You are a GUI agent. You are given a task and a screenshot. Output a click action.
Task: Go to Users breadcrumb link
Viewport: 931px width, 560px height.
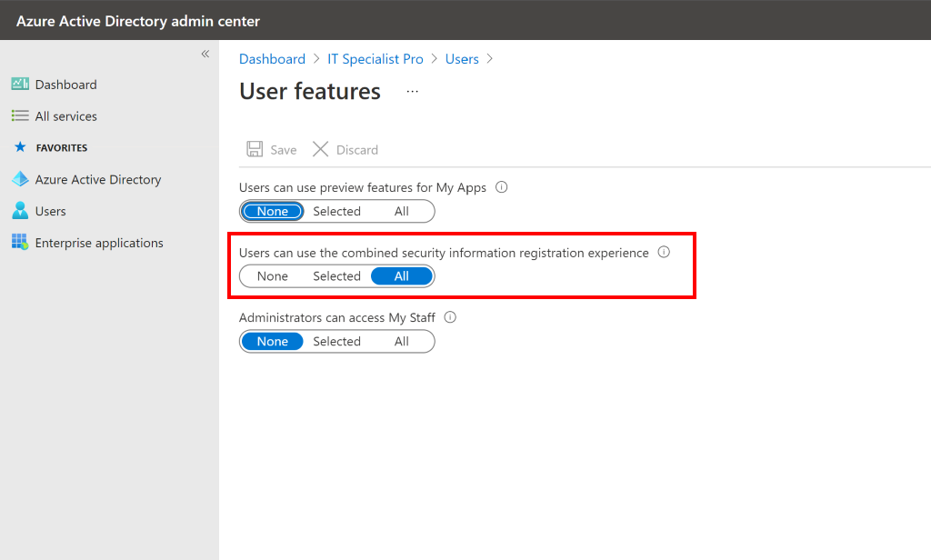pos(462,59)
